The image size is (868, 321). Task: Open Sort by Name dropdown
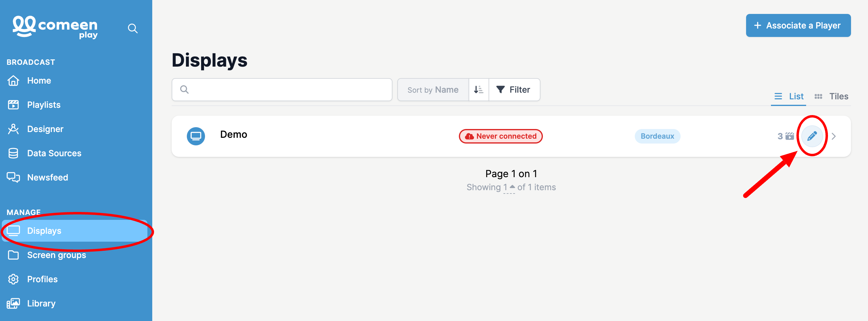[x=433, y=90]
